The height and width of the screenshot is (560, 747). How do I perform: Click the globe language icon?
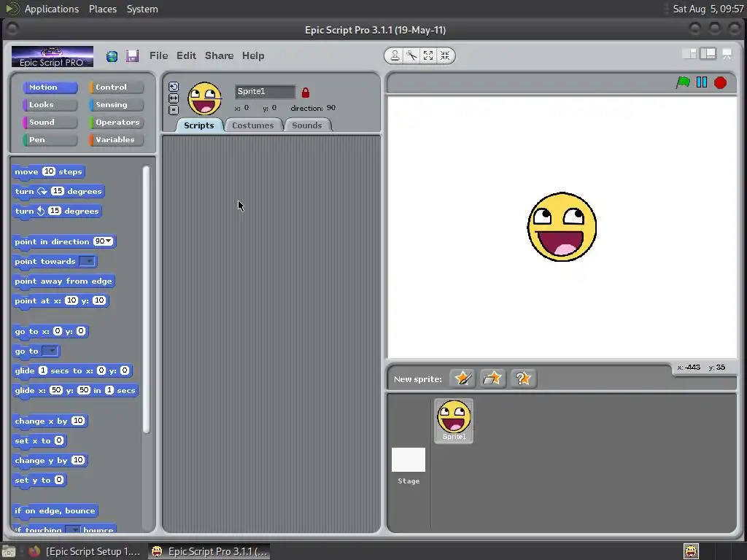pyautogui.click(x=112, y=56)
